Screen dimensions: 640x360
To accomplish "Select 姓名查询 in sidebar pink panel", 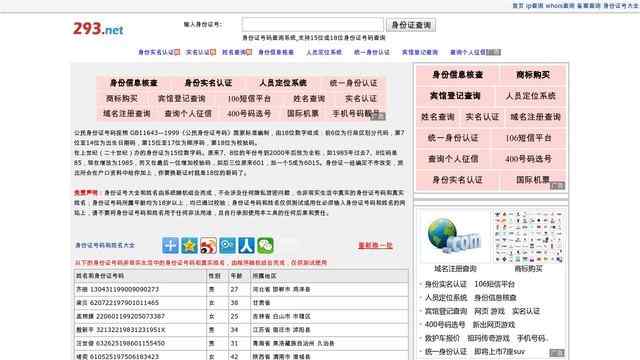I will click(x=438, y=117).
